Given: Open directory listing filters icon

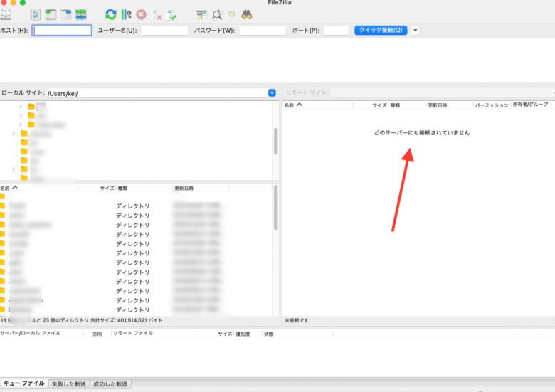Looking at the screenshot, I should click(201, 14).
